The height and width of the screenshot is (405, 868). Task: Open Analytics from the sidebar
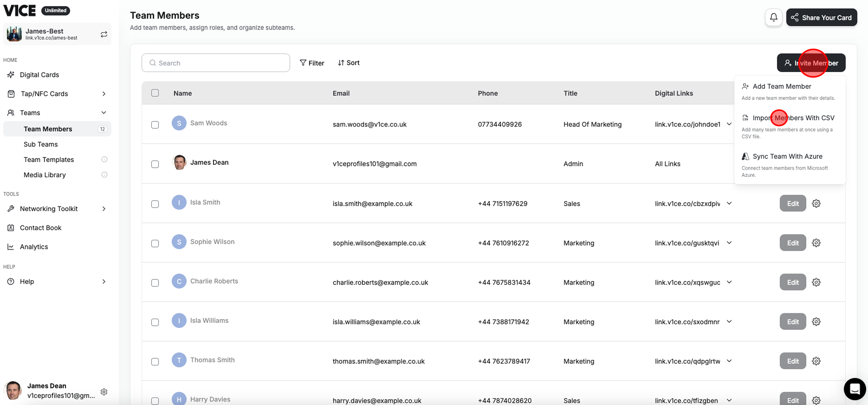34,247
